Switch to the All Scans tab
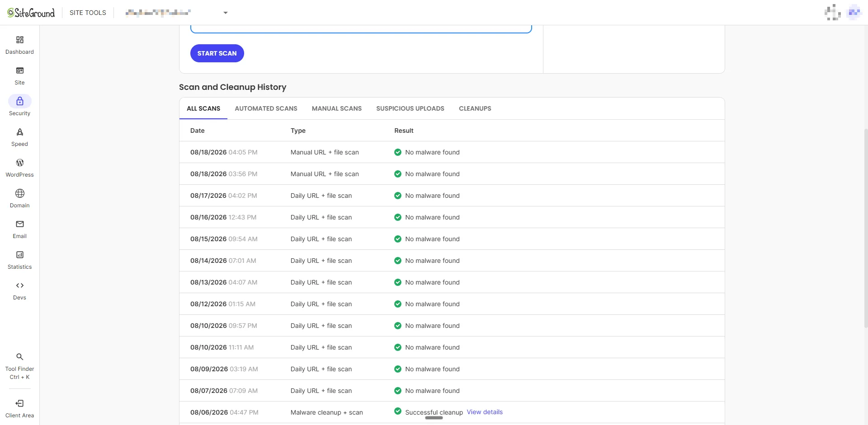Screen dimensions: 868x425 [203, 108]
